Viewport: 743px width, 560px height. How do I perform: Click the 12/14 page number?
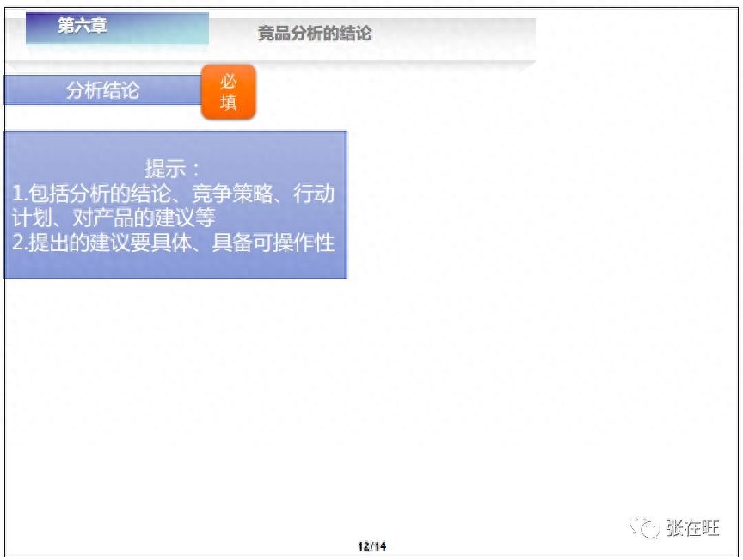coord(372,546)
